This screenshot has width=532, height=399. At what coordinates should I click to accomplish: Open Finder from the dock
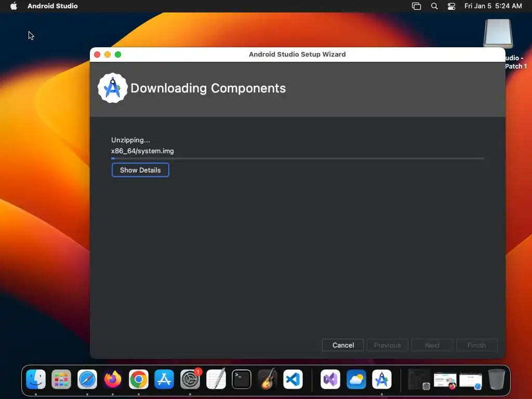(36, 379)
